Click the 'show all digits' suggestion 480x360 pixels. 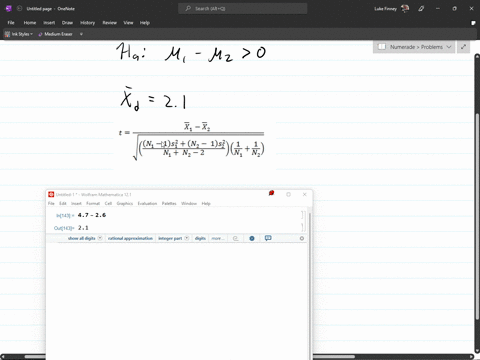pos(81,238)
